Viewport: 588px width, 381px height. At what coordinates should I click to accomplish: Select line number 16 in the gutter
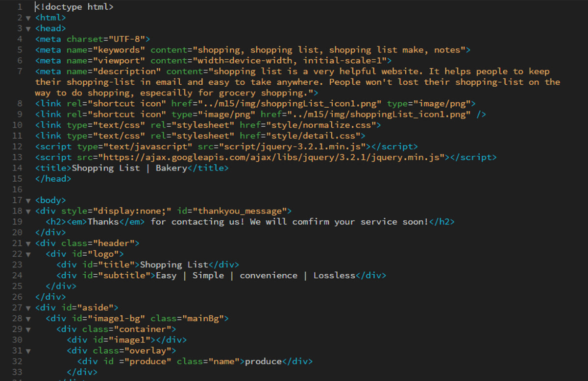(17, 190)
